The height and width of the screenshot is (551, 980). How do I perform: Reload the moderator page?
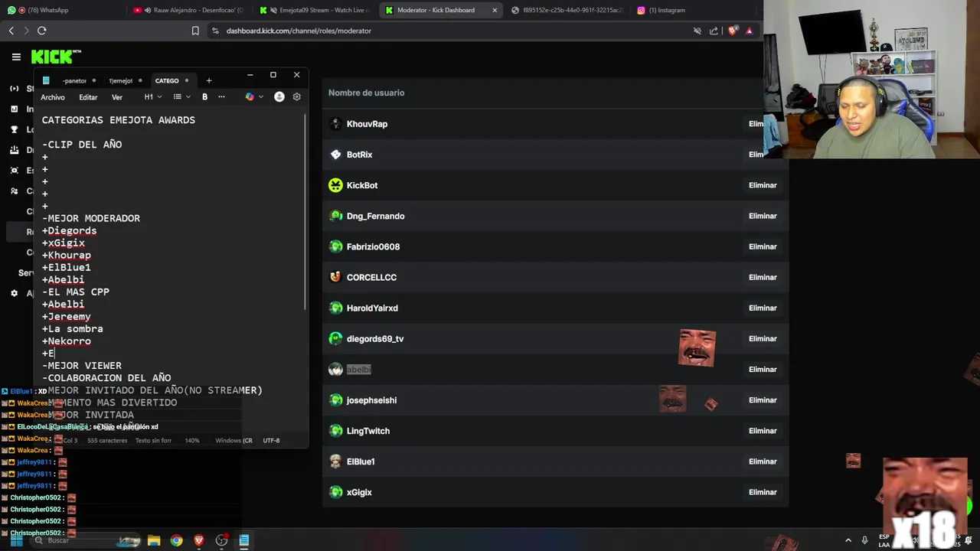[41, 31]
